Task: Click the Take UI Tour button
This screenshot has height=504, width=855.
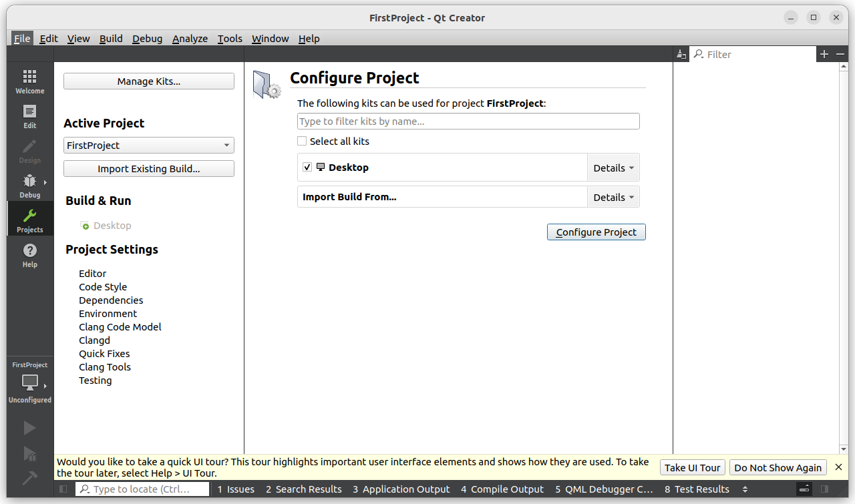Action: pyautogui.click(x=693, y=467)
